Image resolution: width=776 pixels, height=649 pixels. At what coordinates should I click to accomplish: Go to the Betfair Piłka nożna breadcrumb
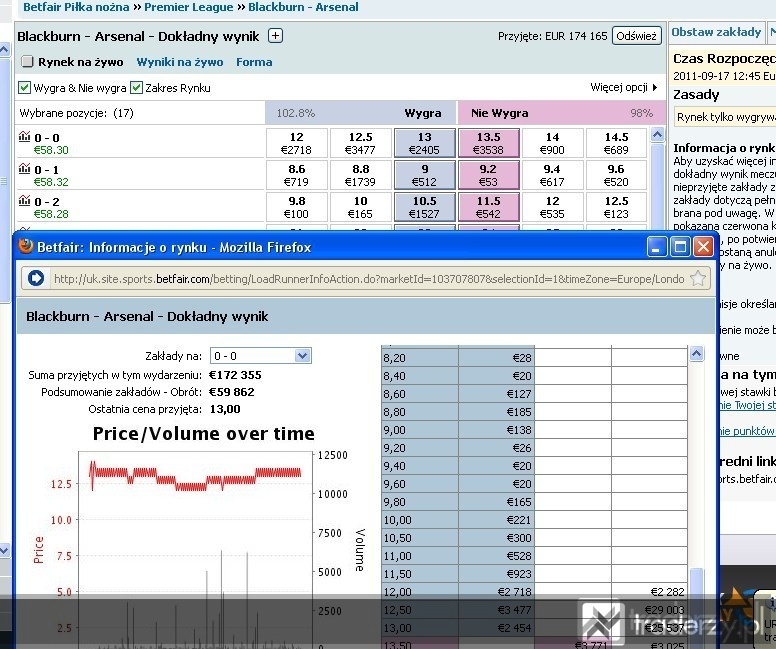click(76, 7)
